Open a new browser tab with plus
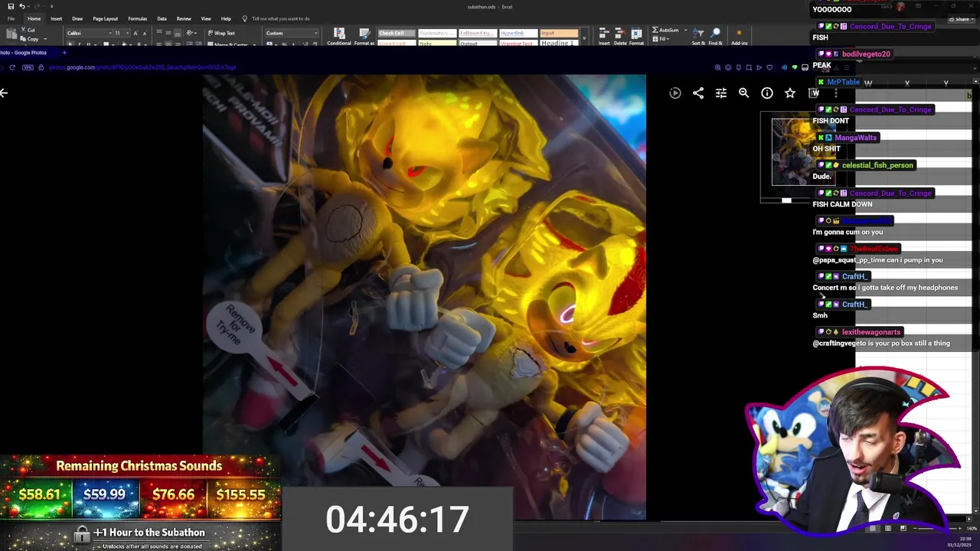The height and width of the screenshot is (551, 980). click(64, 53)
